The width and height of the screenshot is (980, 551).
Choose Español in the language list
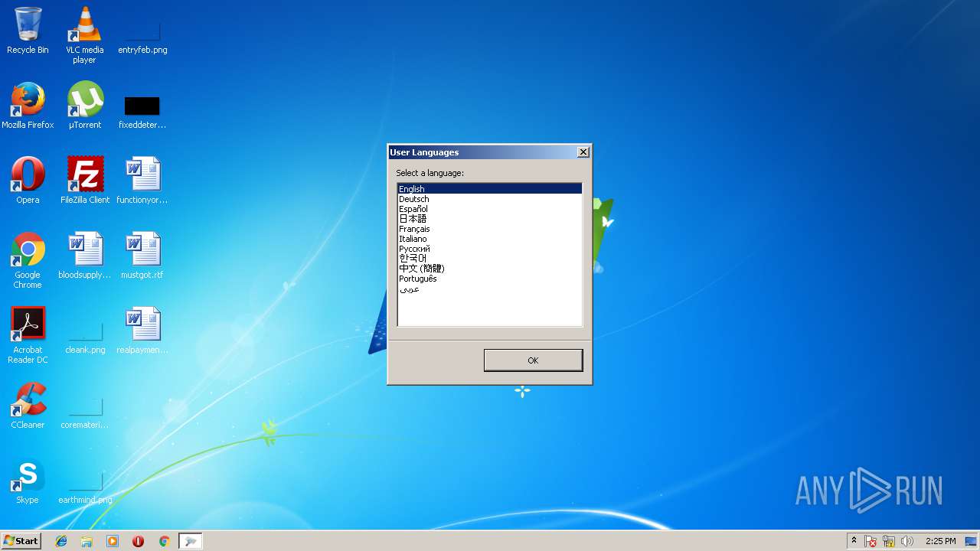tap(489, 209)
